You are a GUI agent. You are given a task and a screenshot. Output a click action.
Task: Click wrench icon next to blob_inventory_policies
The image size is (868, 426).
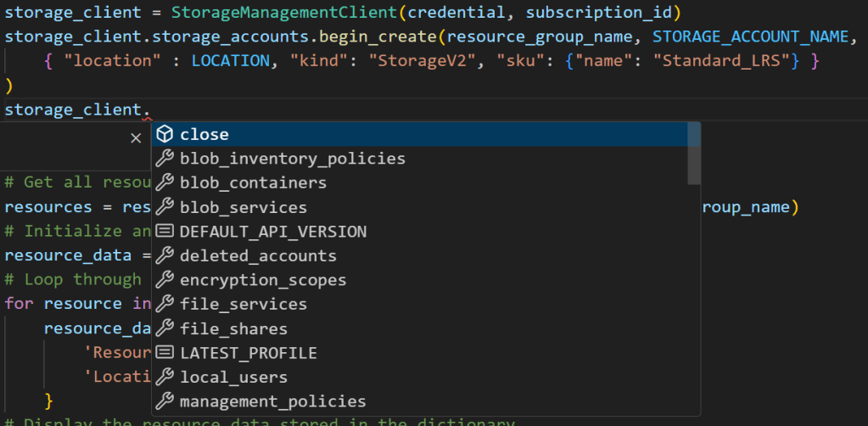click(x=165, y=159)
